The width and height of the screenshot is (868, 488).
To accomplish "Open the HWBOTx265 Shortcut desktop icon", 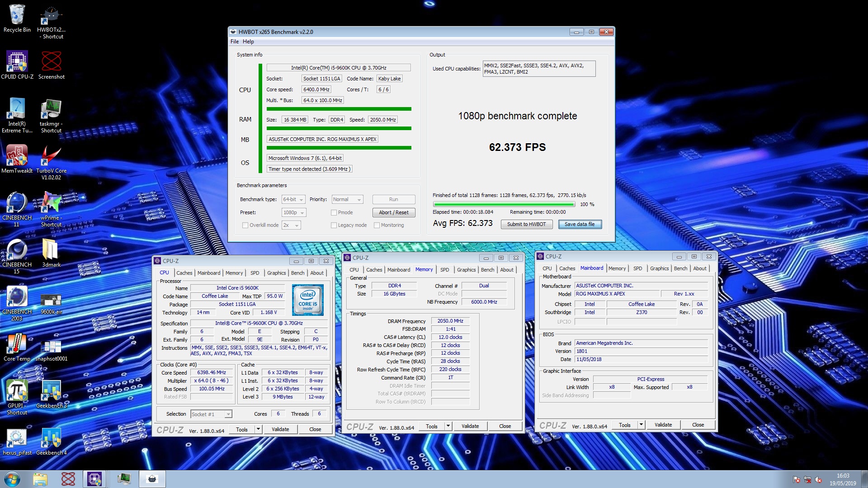I will (x=51, y=22).
